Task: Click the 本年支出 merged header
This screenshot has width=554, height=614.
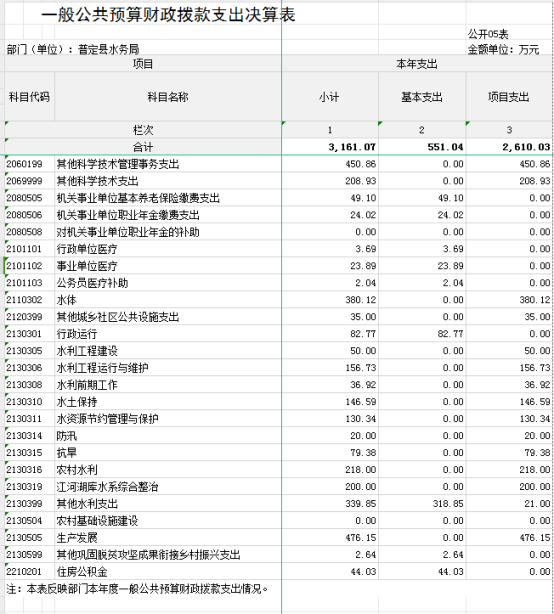Action: coord(417,63)
